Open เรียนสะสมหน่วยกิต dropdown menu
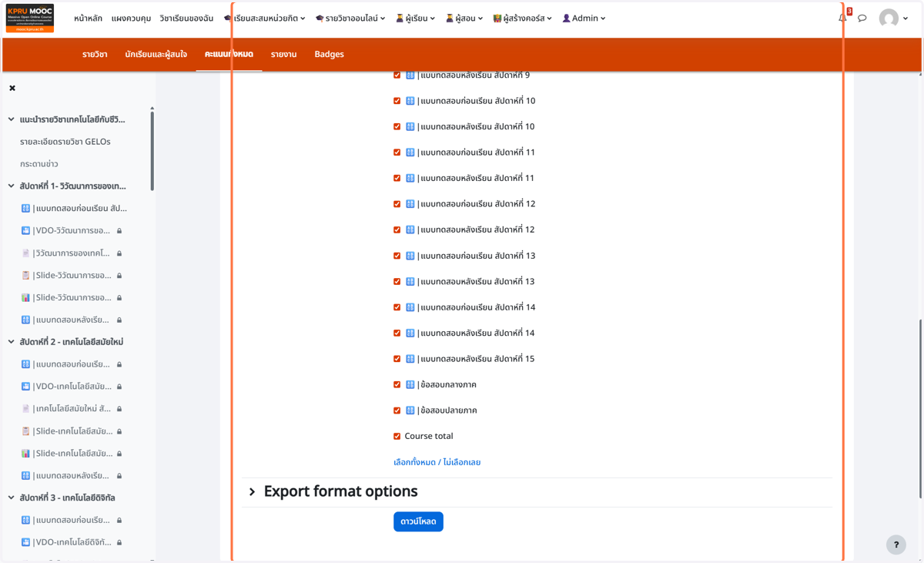The image size is (924, 563). coord(264,18)
